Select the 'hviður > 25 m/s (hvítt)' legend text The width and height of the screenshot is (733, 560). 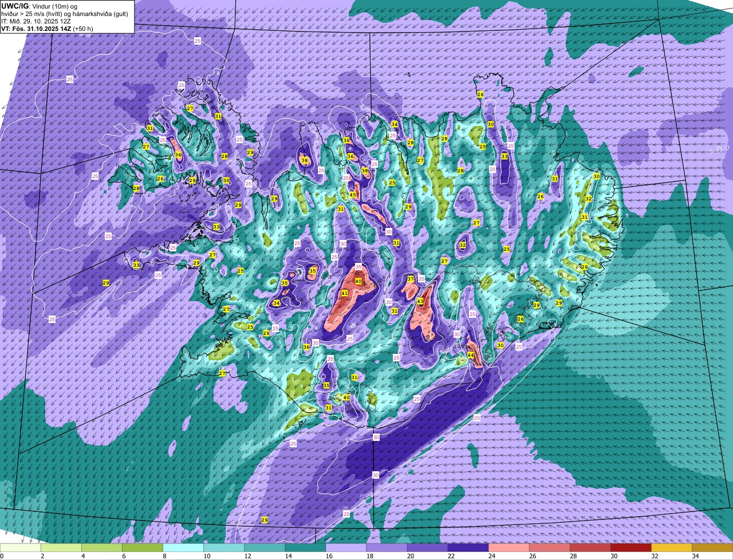click(x=33, y=13)
